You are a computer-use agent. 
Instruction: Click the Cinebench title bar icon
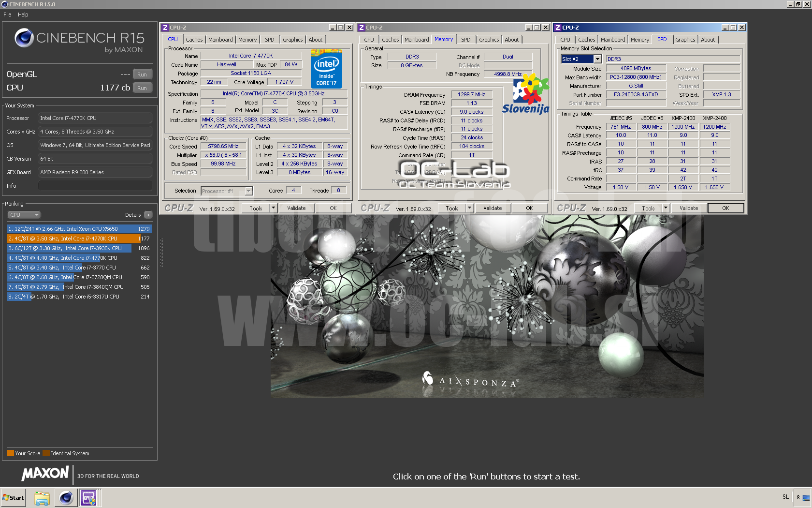pyautogui.click(x=5, y=4)
